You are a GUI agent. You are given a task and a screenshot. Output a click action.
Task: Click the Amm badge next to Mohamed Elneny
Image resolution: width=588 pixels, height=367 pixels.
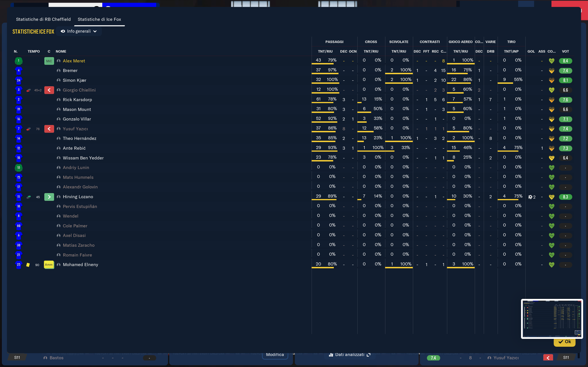(x=49, y=265)
